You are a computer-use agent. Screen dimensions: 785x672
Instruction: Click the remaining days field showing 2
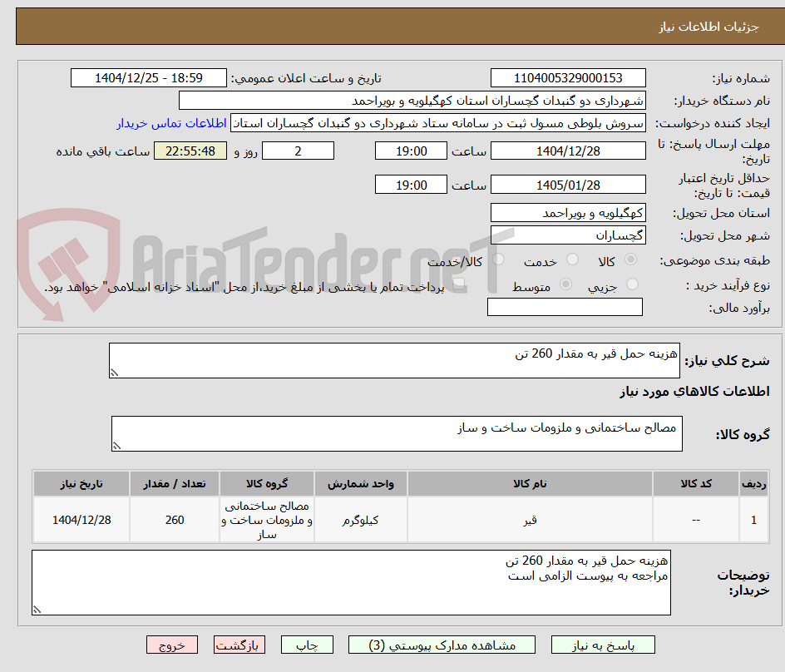[298, 151]
